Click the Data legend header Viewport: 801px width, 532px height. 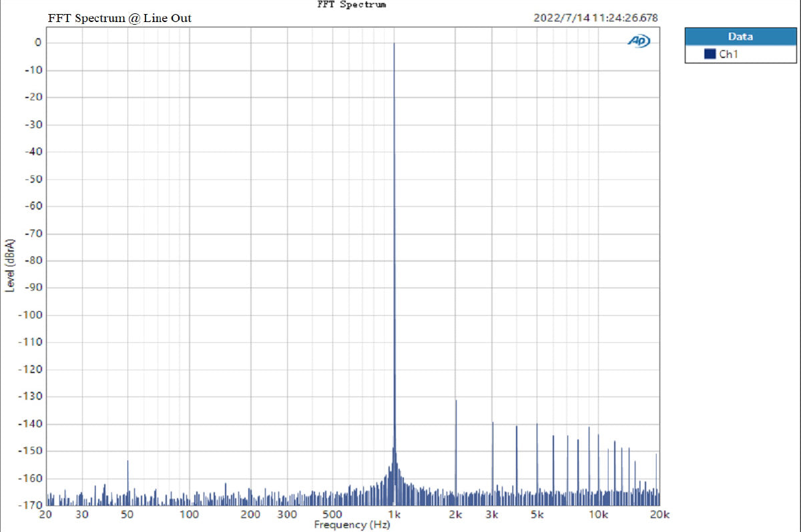740,37
